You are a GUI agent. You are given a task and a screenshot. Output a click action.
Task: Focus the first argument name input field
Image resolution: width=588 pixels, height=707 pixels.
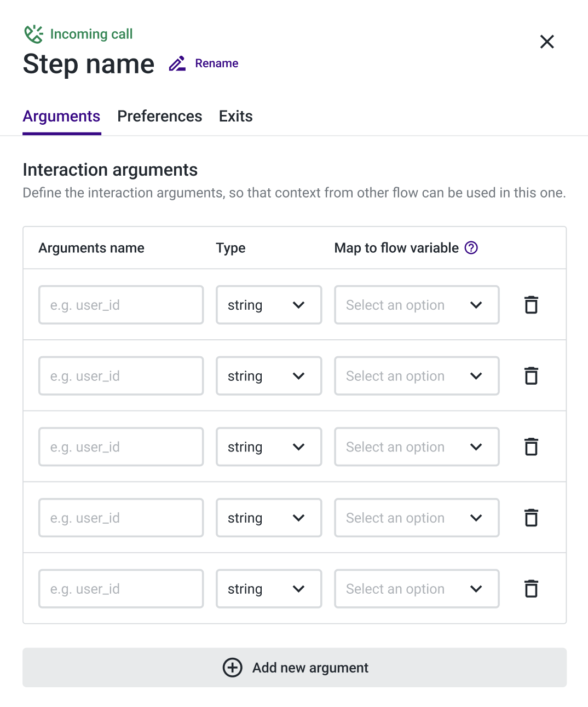pos(121,305)
